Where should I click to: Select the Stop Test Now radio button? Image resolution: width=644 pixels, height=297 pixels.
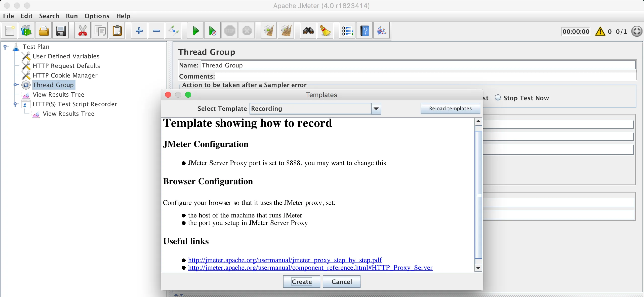coord(498,98)
